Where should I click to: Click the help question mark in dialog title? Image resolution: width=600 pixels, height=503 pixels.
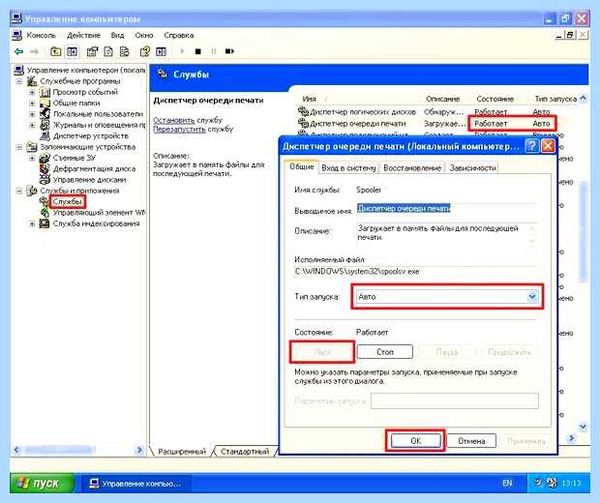point(532,146)
